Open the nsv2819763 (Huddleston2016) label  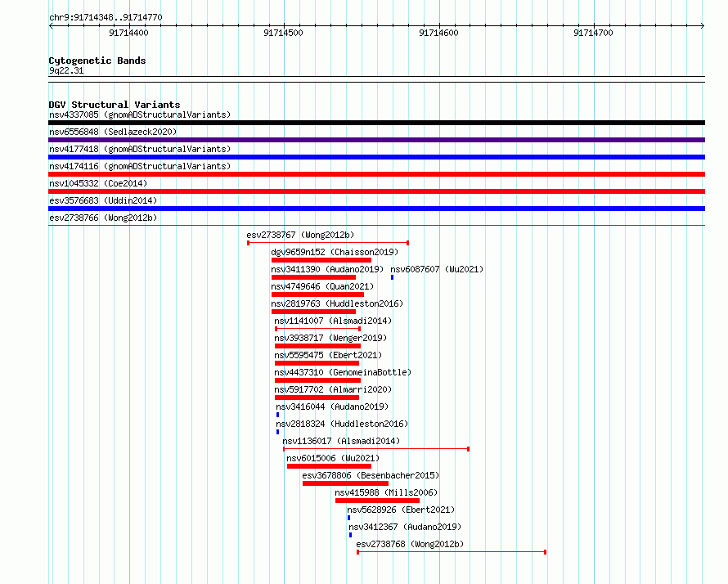tap(337, 303)
